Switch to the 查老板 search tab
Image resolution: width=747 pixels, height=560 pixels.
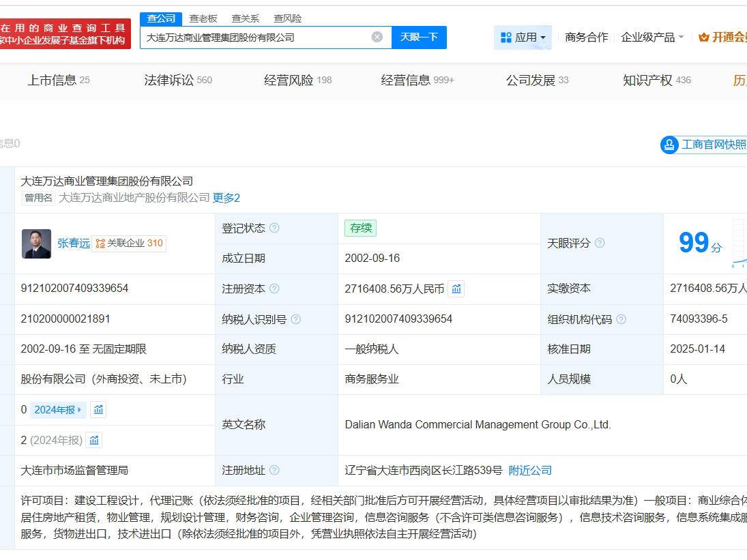click(x=203, y=18)
